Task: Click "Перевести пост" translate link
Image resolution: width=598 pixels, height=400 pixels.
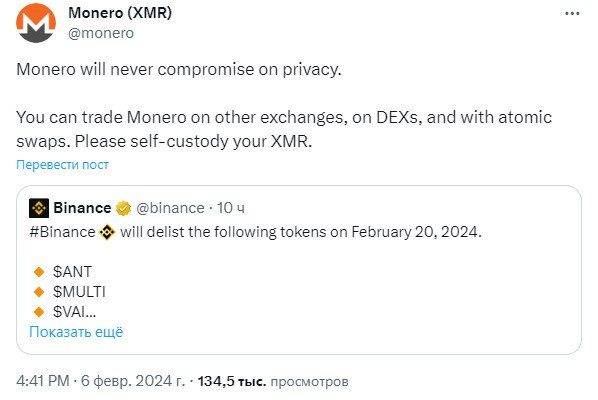Action: point(62,165)
